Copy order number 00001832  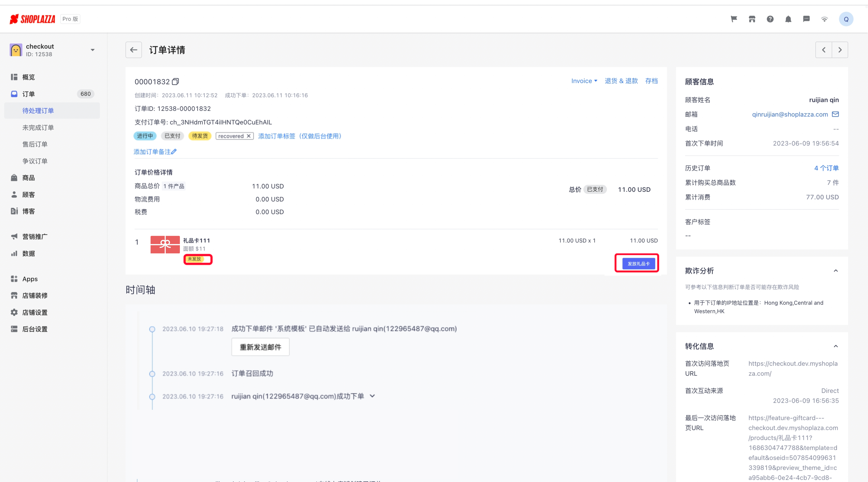[175, 82]
